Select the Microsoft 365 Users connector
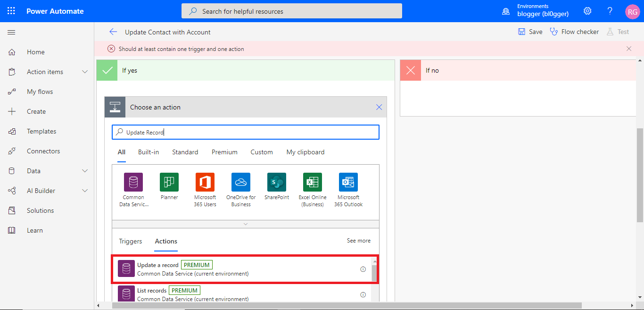The width and height of the screenshot is (644, 310). [x=205, y=190]
